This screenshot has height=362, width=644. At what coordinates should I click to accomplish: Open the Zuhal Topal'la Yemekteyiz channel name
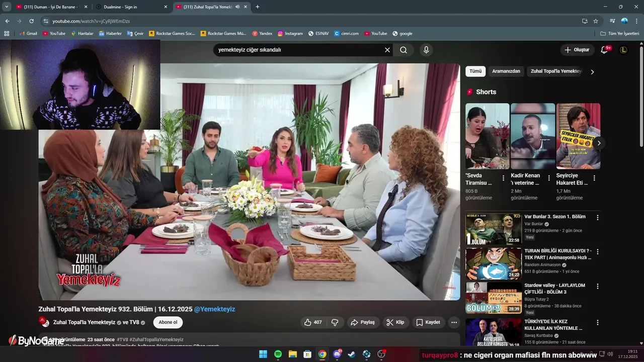click(85, 322)
